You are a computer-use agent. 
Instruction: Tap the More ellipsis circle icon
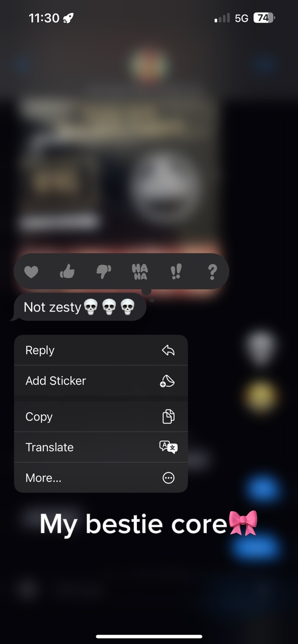point(169,478)
